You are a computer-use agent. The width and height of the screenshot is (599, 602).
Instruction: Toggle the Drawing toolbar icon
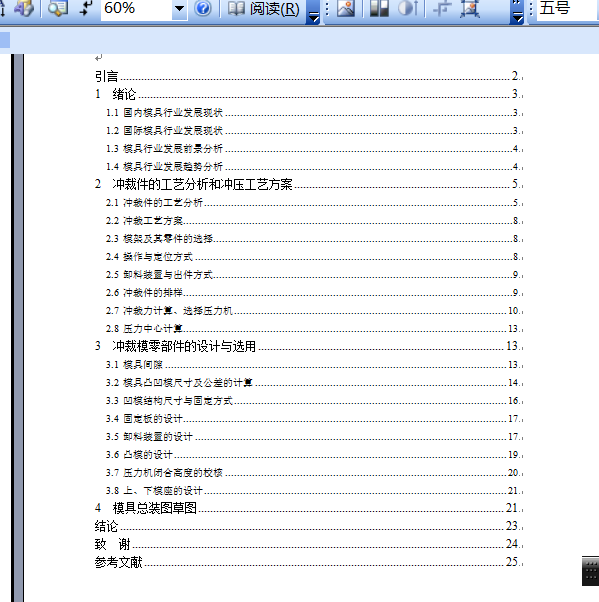(x=24, y=8)
